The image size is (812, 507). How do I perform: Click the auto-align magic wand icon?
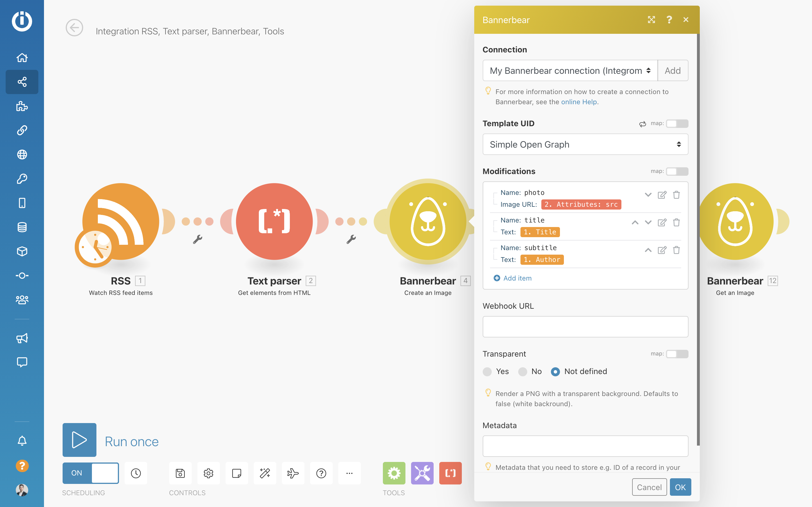click(265, 473)
